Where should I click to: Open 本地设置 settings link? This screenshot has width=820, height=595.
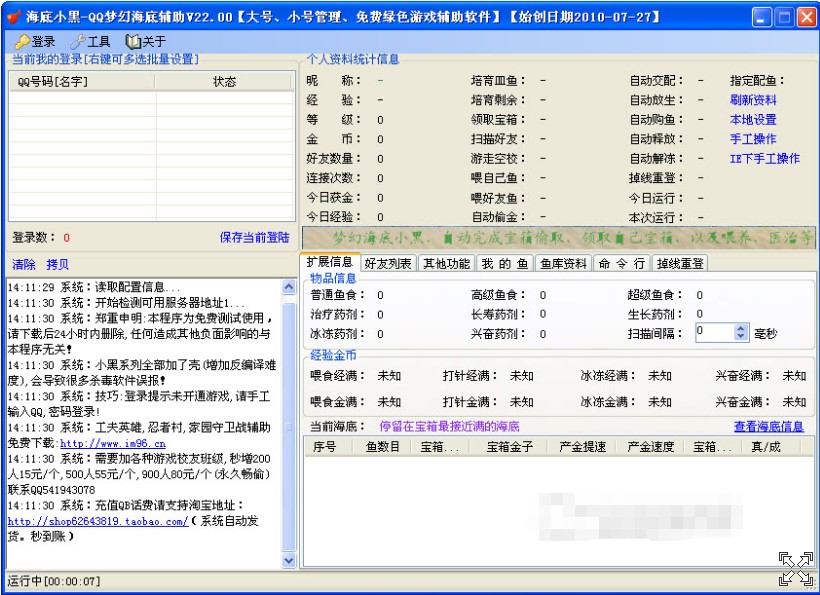pyautogui.click(x=753, y=120)
